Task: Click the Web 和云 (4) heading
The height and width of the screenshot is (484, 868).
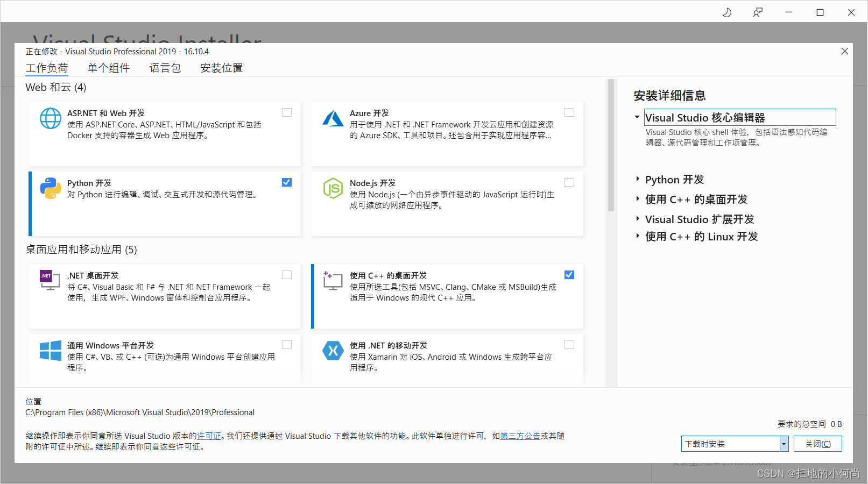Action: point(56,87)
